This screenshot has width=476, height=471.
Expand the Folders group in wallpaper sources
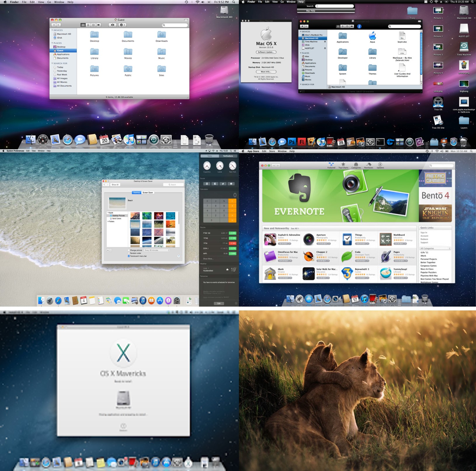pyautogui.click(x=108, y=222)
